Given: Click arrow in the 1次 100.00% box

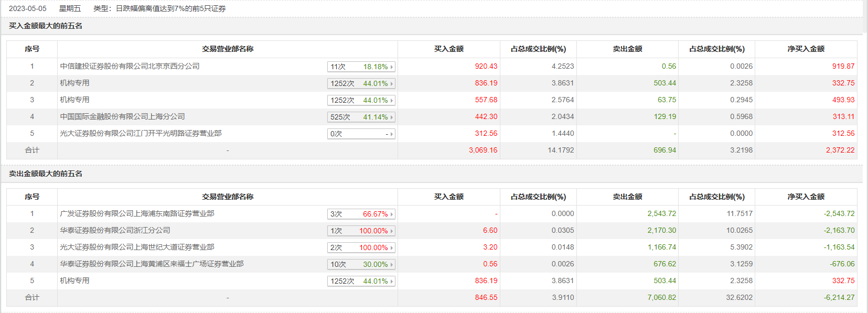Looking at the screenshot, I should coord(391,231).
